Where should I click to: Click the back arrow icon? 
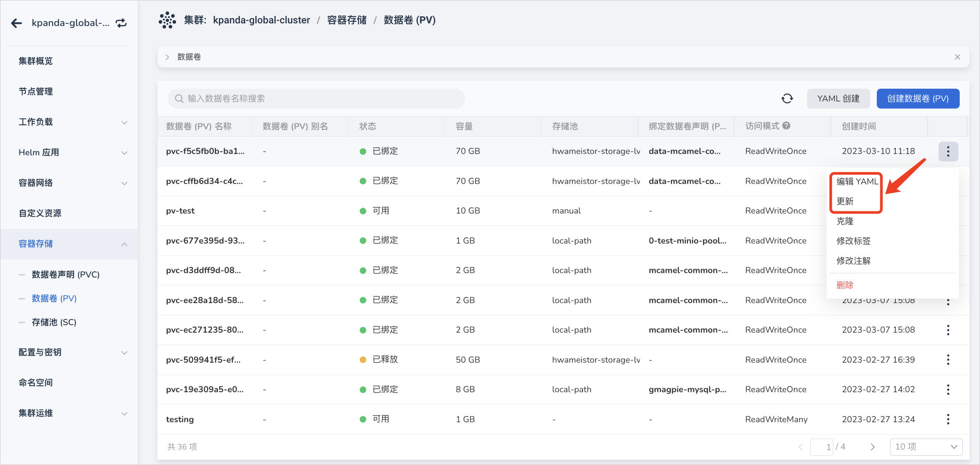tap(16, 23)
